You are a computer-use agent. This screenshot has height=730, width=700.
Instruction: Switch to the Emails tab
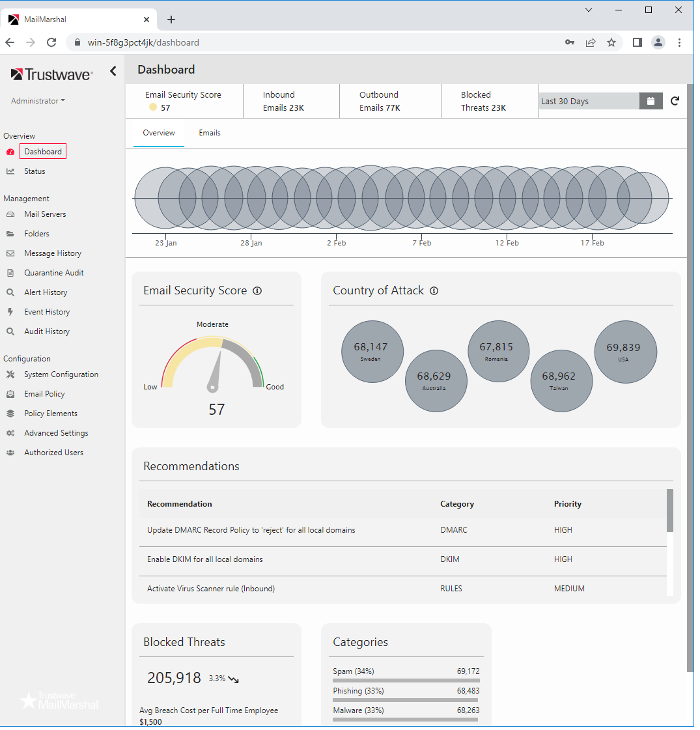tap(210, 133)
